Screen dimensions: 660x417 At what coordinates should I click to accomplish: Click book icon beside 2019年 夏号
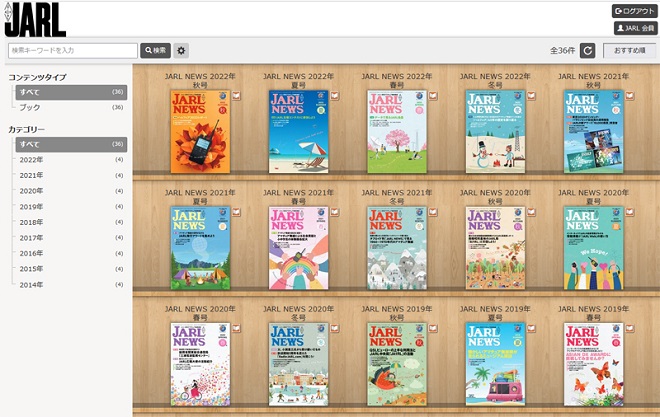click(x=532, y=328)
